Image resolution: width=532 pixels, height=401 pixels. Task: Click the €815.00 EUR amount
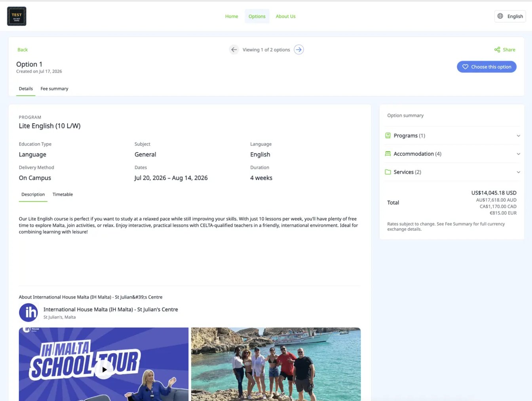pyautogui.click(x=503, y=213)
